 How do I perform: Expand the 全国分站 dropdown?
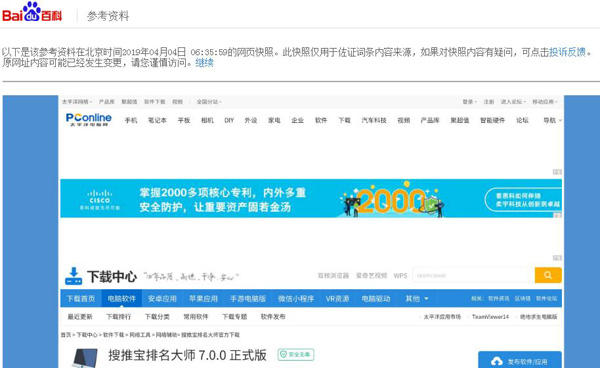[209, 102]
